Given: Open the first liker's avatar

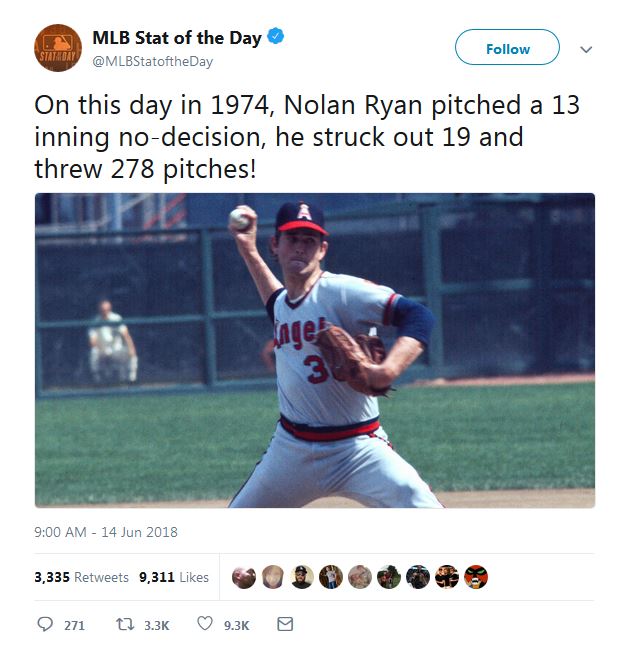Looking at the screenshot, I should (243, 577).
